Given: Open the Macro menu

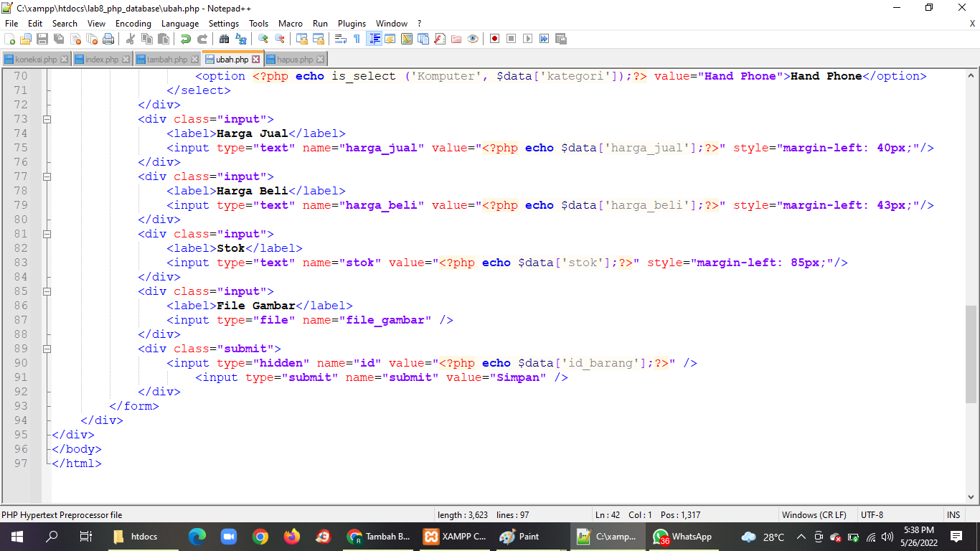Looking at the screenshot, I should (x=291, y=24).
